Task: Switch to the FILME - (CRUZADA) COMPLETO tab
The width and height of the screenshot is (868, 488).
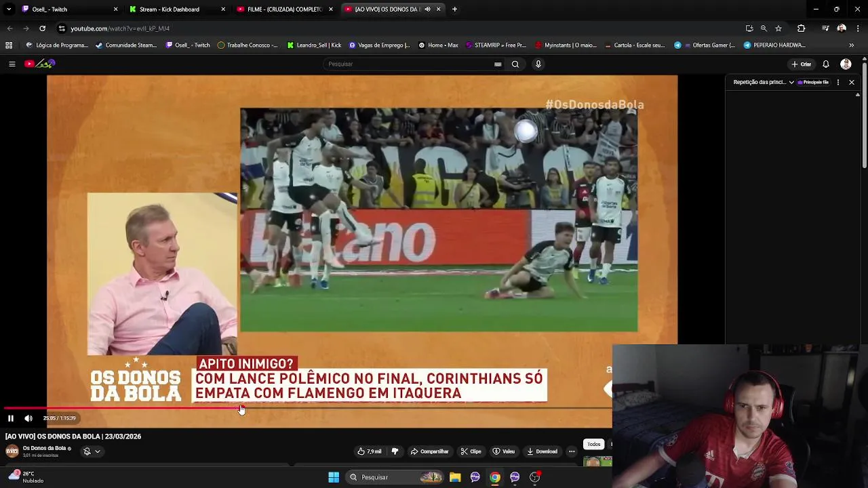Action: 283,9
